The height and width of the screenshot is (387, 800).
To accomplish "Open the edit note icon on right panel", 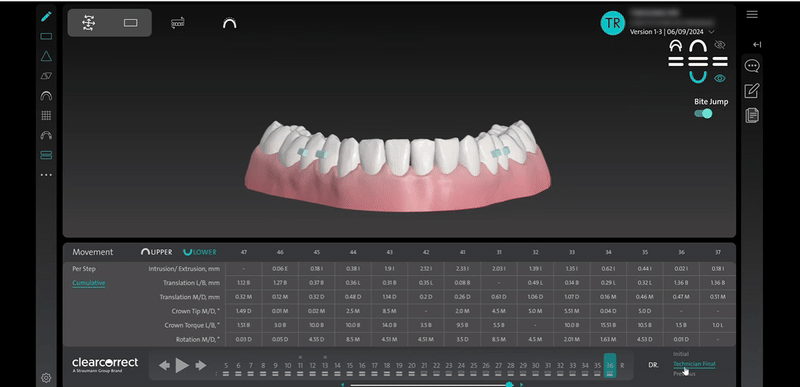I will (752, 91).
